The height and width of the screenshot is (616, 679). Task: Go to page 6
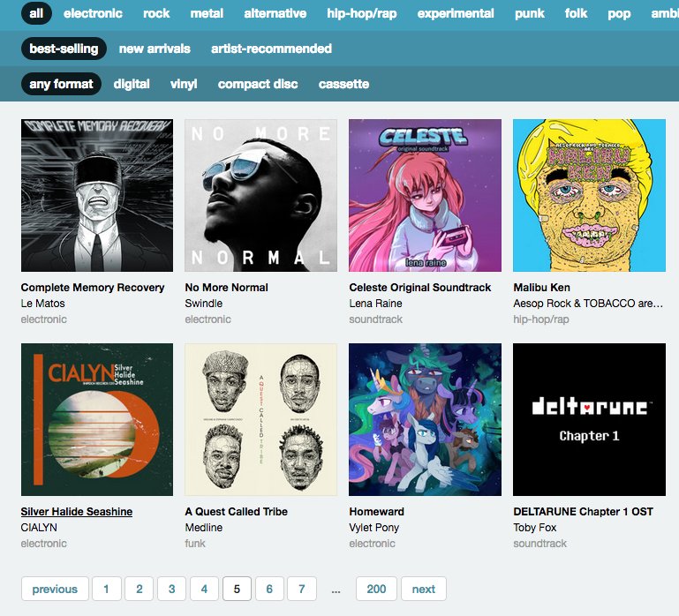(269, 589)
